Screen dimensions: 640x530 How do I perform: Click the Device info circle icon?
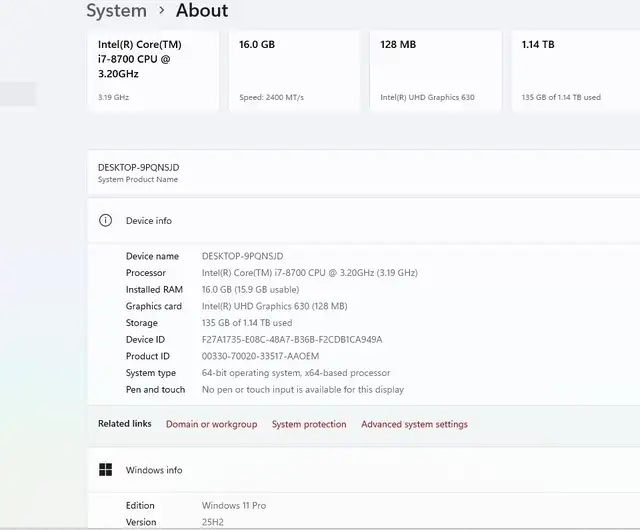[x=105, y=220]
